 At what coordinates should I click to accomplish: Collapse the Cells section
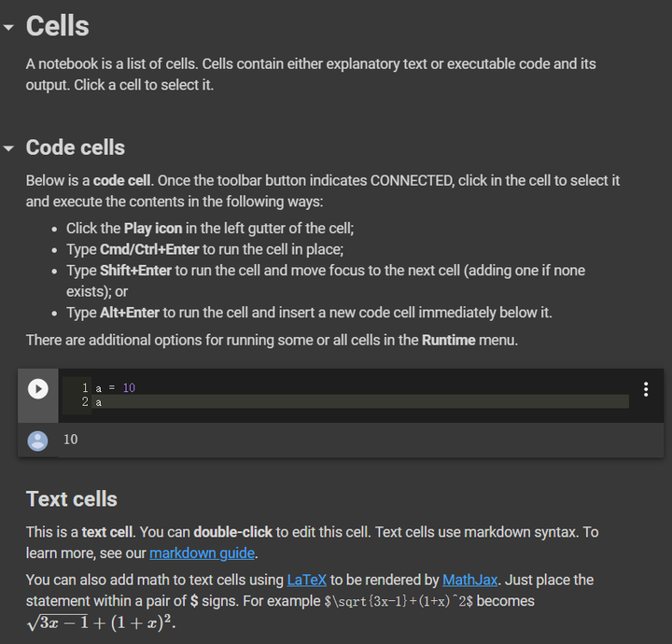pyautogui.click(x=9, y=28)
